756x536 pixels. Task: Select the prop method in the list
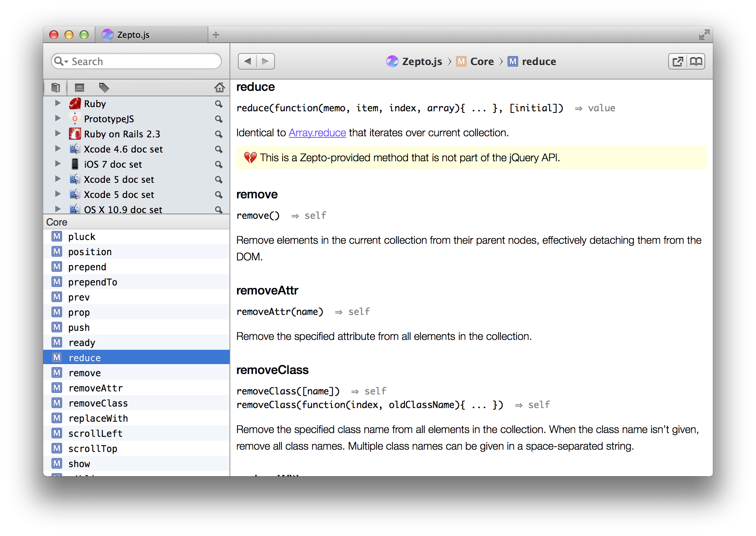[x=136, y=312]
